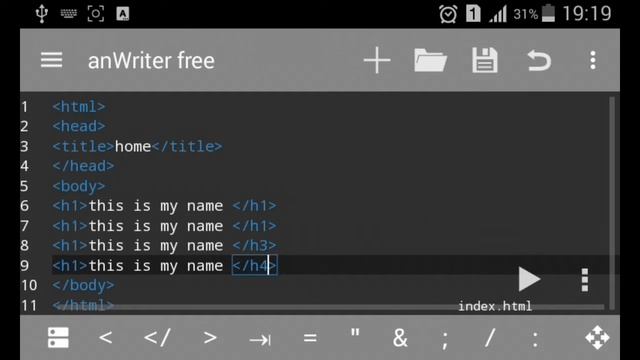Open the snippets panel icon in bottom bar
The width and height of the screenshot is (640, 360).
tap(58, 338)
